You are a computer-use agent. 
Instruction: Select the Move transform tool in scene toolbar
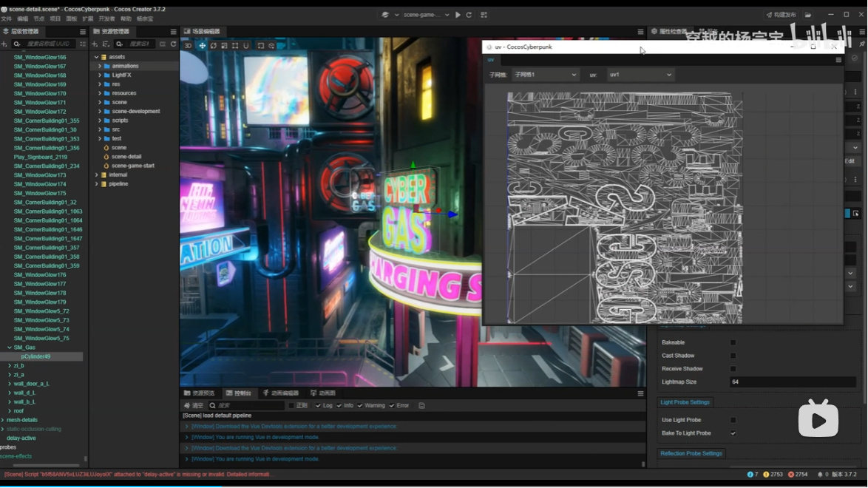202,46
